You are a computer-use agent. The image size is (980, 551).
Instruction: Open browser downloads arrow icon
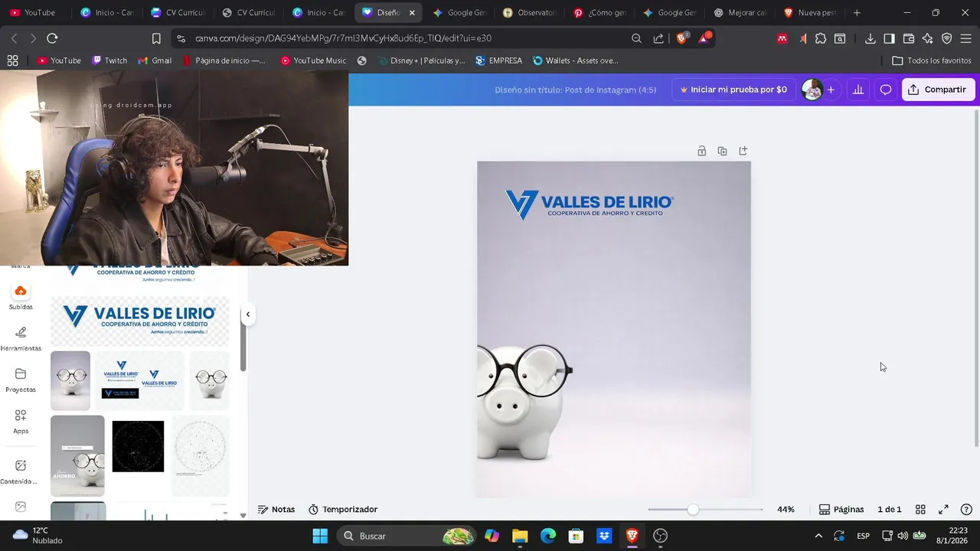(871, 38)
